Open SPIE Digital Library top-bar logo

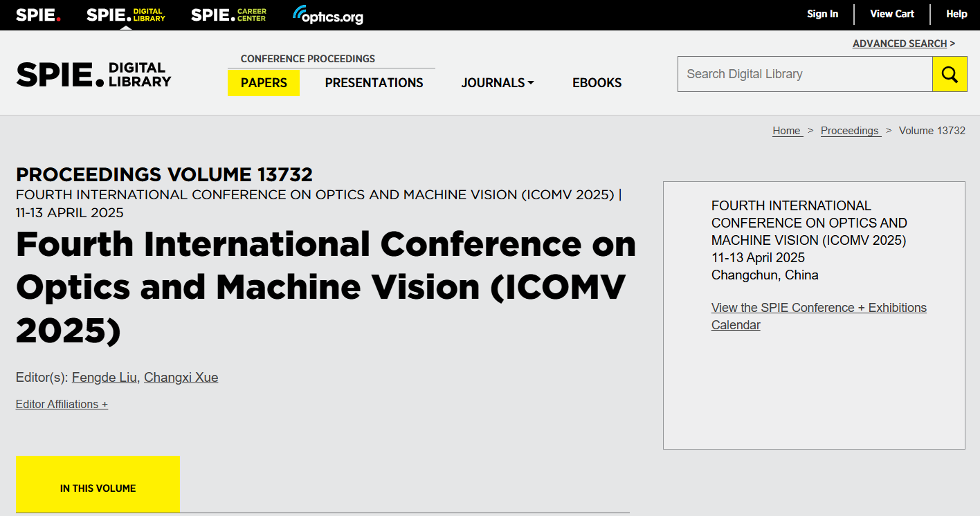click(126, 15)
